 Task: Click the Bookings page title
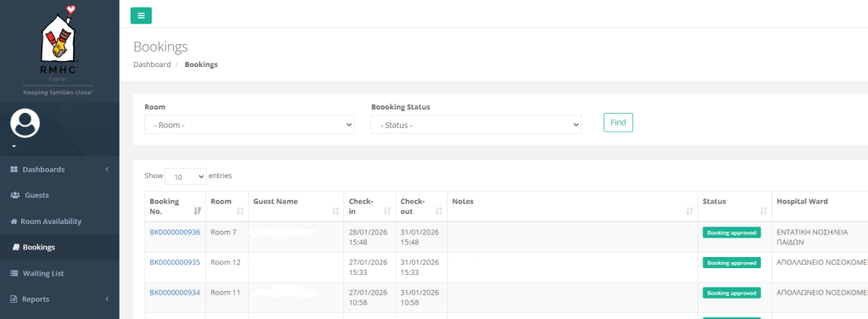(160, 47)
